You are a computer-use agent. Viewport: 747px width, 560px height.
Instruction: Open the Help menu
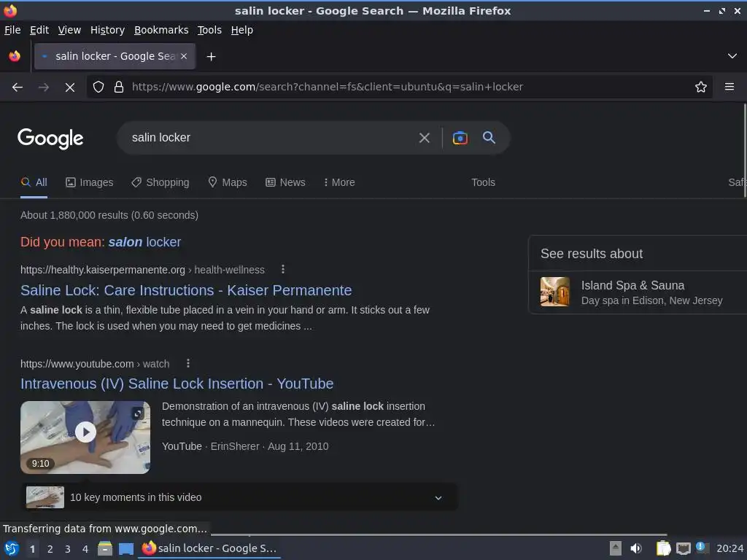click(242, 30)
